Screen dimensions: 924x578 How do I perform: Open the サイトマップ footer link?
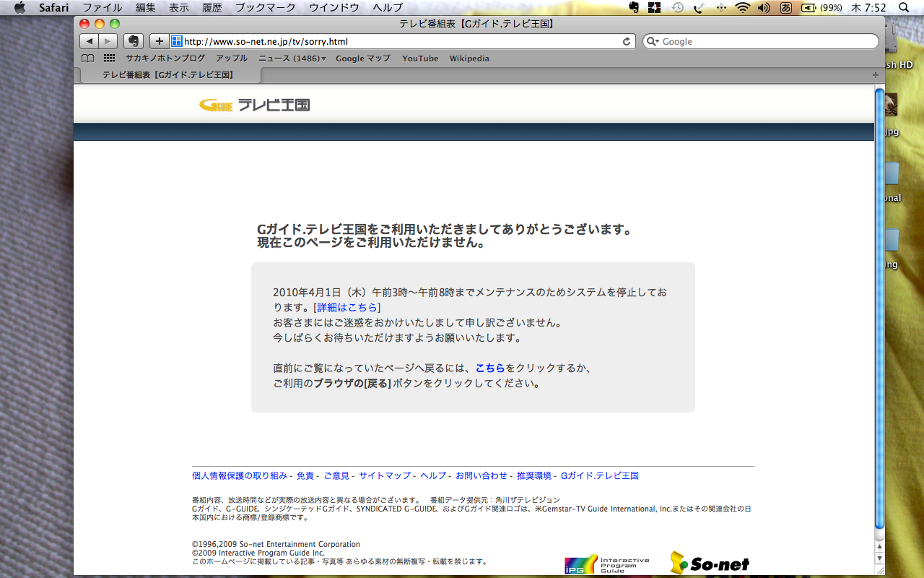[385, 475]
